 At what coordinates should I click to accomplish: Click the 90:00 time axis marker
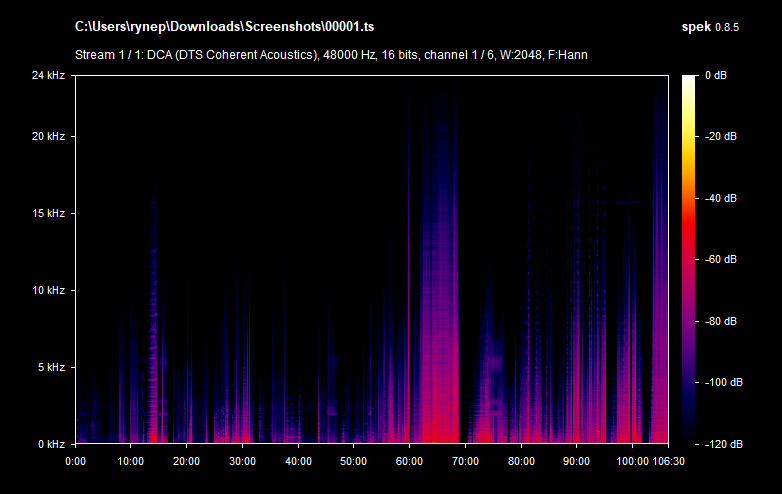pos(576,461)
